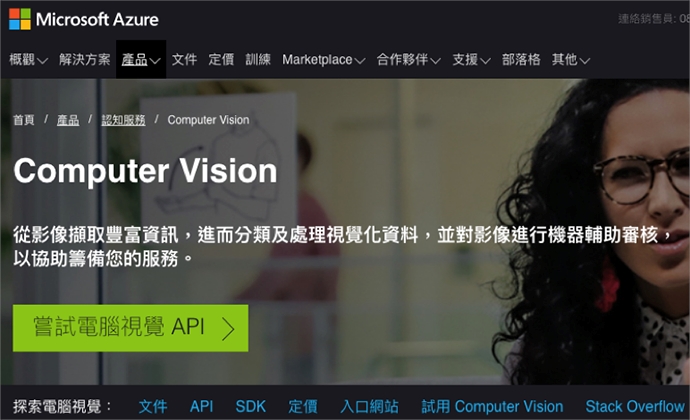Click the 嘗試電腦視覺 API button
Image resolution: width=690 pixels, height=420 pixels.
tap(130, 328)
